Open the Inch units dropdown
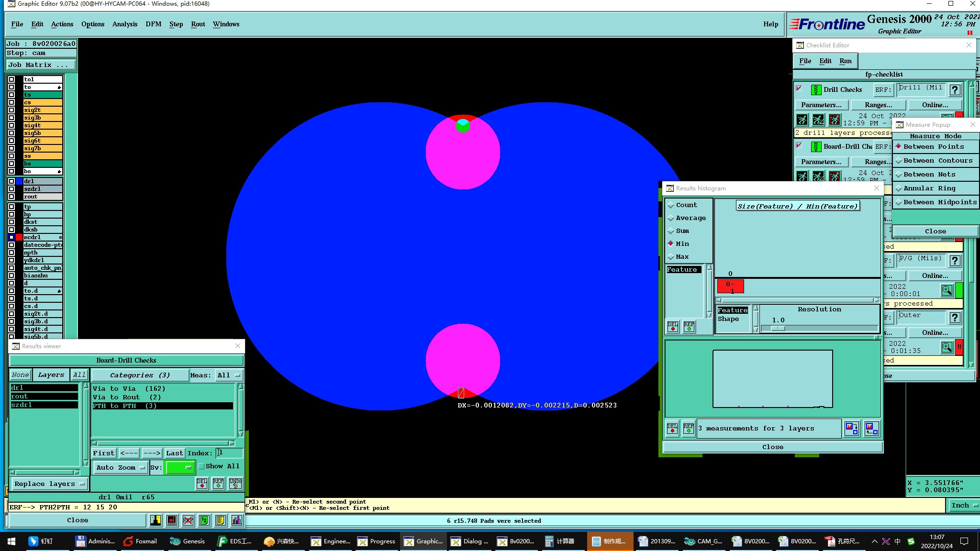The width and height of the screenshot is (980, 551). click(963, 506)
